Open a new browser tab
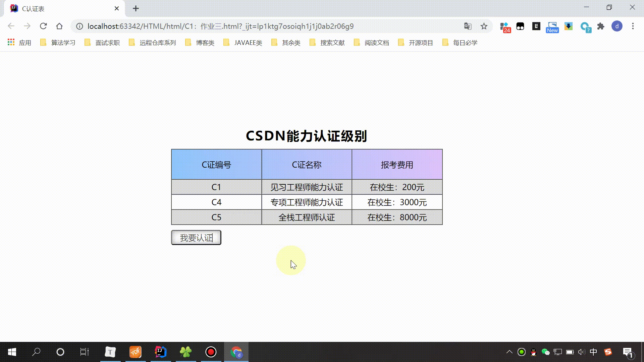Image resolution: width=644 pixels, height=362 pixels. (x=136, y=9)
